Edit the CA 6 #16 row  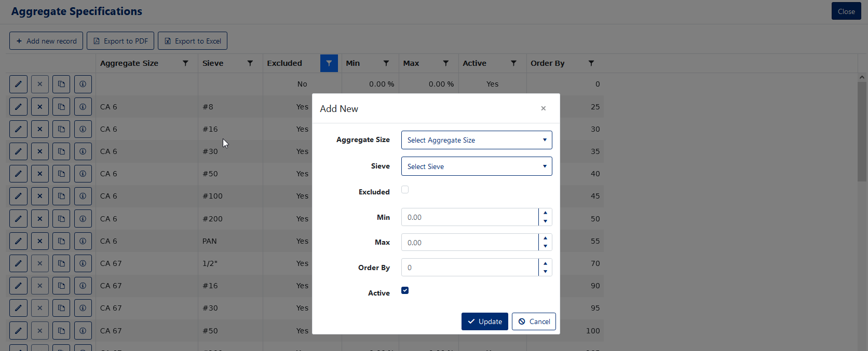(x=18, y=129)
